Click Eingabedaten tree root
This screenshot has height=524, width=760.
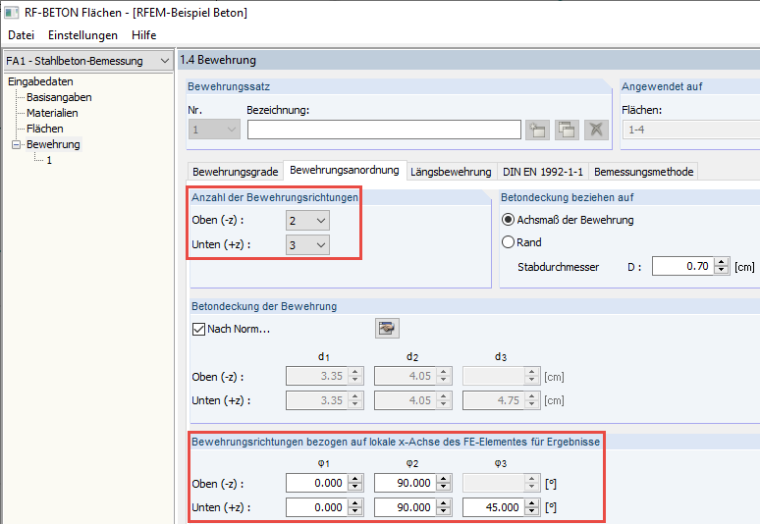41,81
